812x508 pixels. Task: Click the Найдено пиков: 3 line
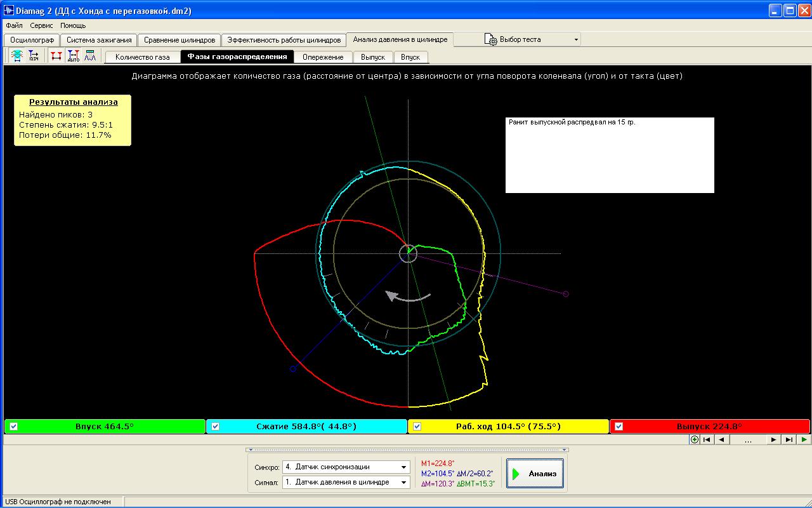pyautogui.click(x=56, y=114)
